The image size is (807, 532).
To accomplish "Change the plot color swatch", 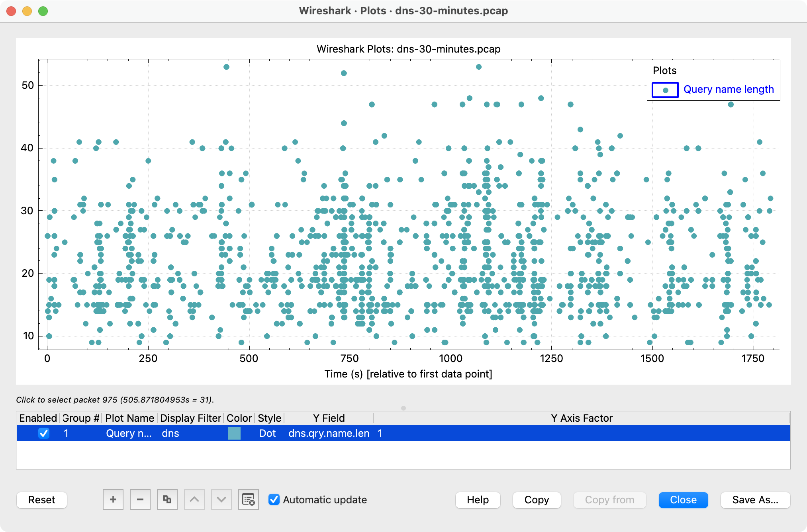I will (x=234, y=433).
